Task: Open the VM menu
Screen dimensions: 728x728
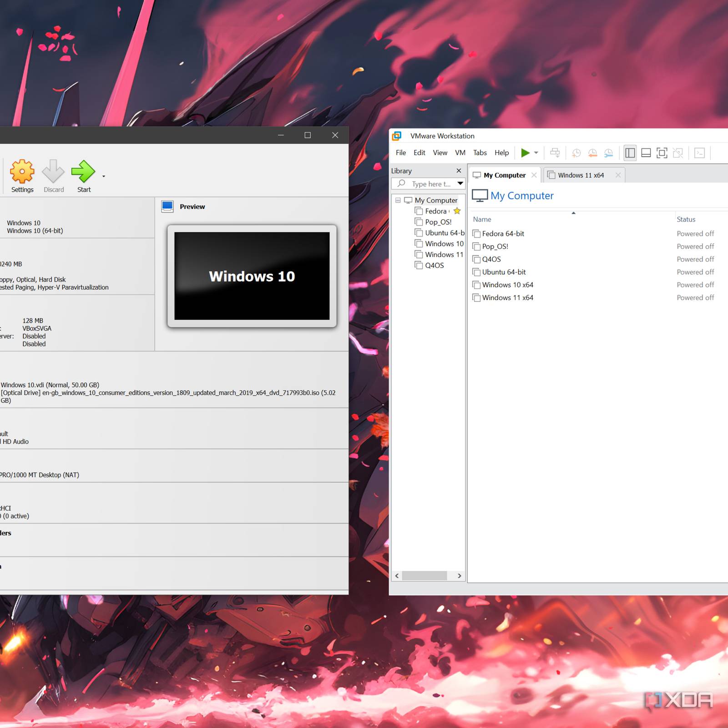Action: [460, 153]
